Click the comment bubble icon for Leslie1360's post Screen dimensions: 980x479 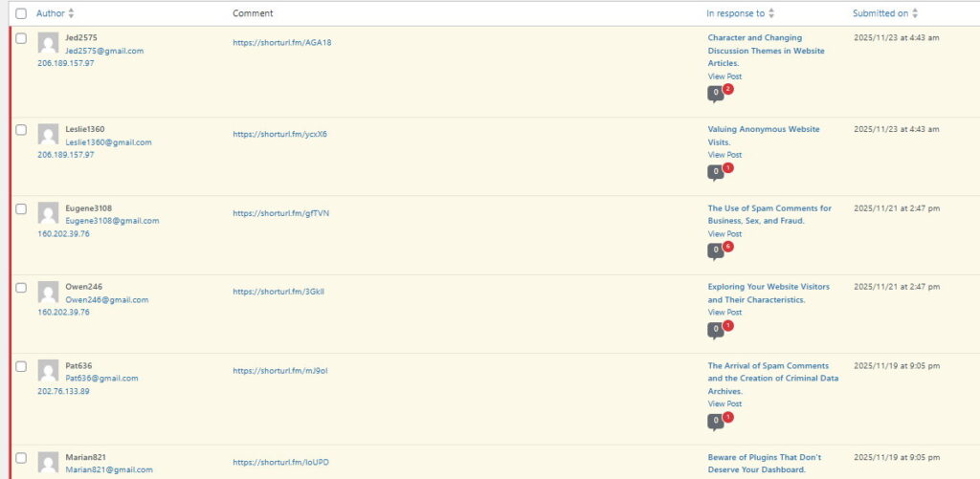tap(715, 172)
